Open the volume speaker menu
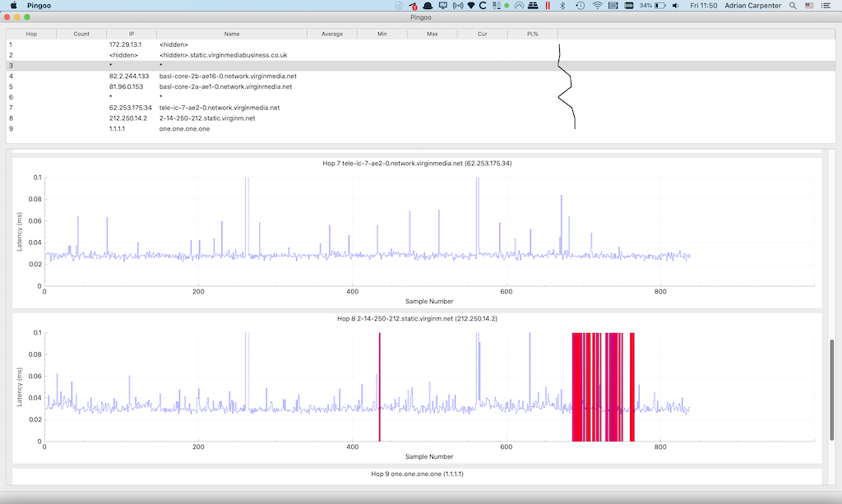Screen dimensions: 842x504 point(676,6)
